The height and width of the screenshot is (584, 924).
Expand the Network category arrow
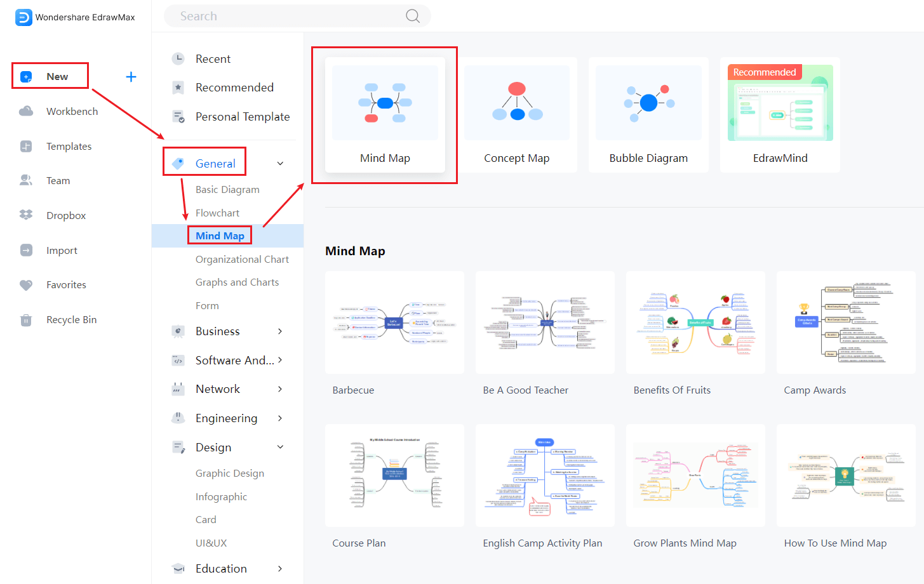pos(280,389)
